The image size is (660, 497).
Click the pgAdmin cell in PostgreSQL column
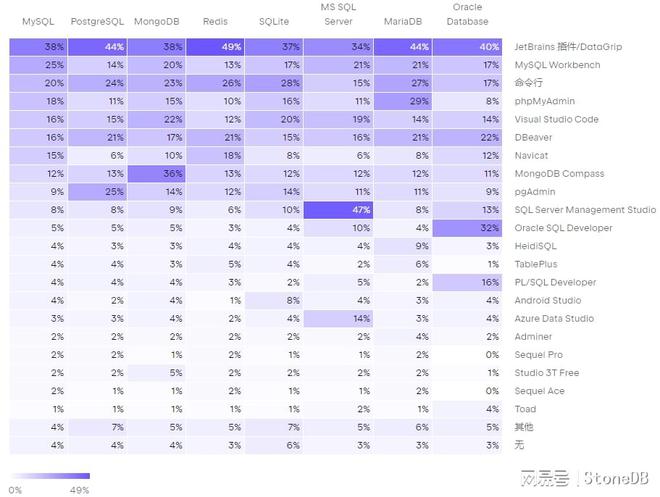pos(97,192)
